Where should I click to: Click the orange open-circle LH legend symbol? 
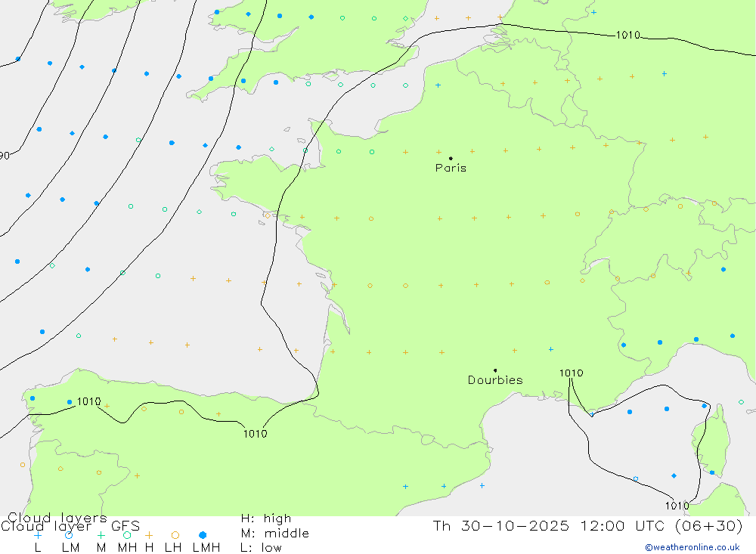175,535
